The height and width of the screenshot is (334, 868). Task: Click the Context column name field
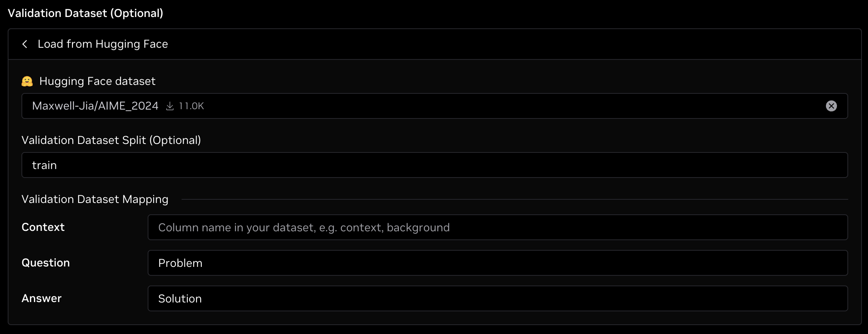click(x=498, y=227)
